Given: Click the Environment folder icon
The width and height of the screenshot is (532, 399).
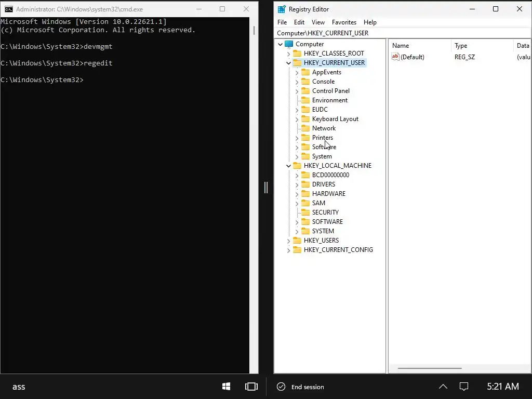Looking at the screenshot, I should (305, 100).
